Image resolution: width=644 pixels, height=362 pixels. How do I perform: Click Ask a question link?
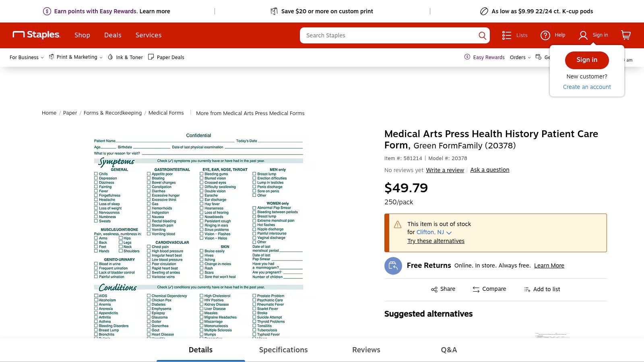[490, 170]
